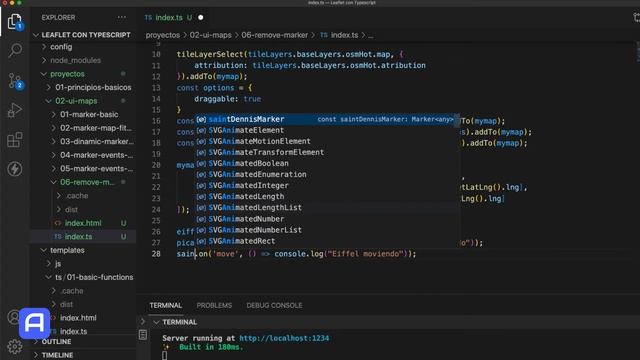The width and height of the screenshot is (640, 360).
Task: Expand the dist folder under 06-remove-m...
Action: 83,209
